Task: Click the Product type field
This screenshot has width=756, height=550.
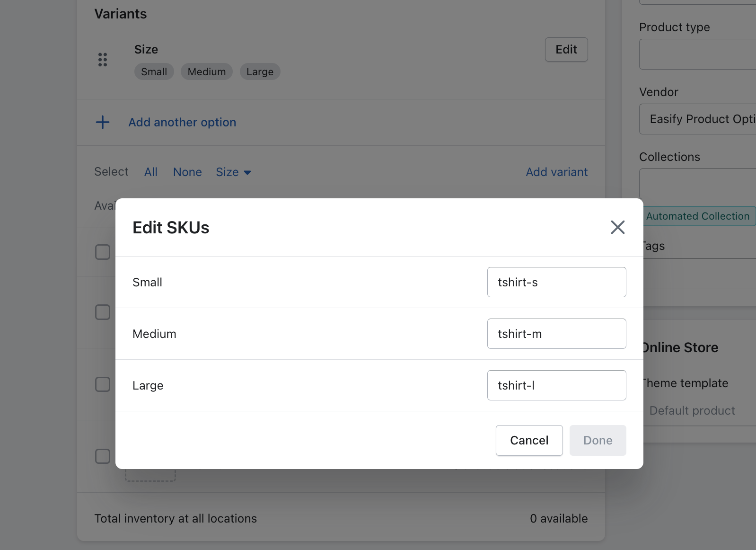Action: point(697,54)
